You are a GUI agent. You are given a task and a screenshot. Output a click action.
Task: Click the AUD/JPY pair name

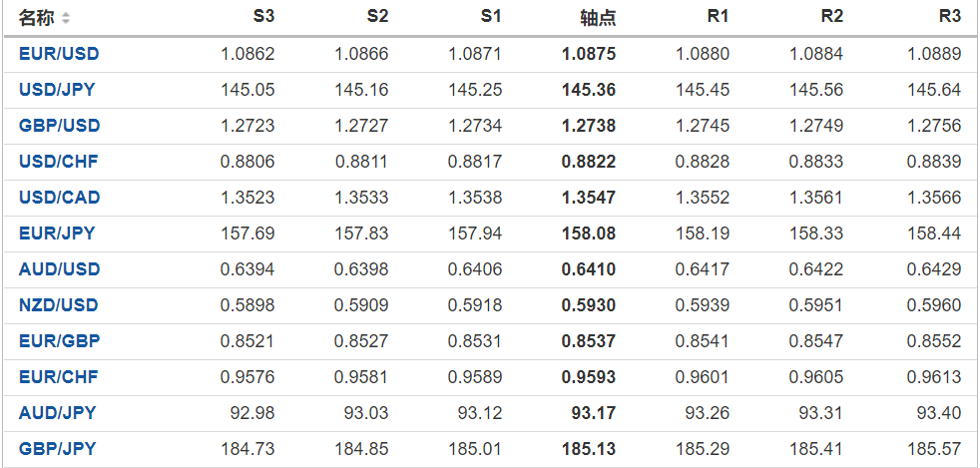57,413
